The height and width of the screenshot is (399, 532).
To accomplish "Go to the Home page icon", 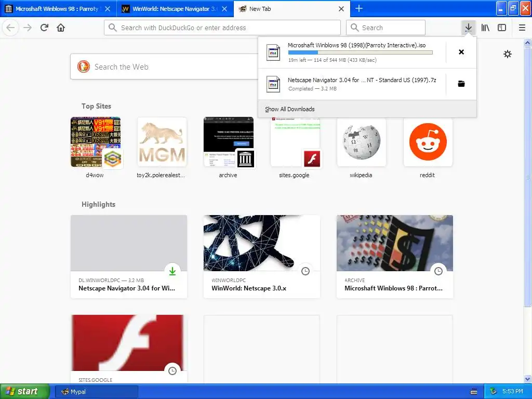I will coord(61,28).
